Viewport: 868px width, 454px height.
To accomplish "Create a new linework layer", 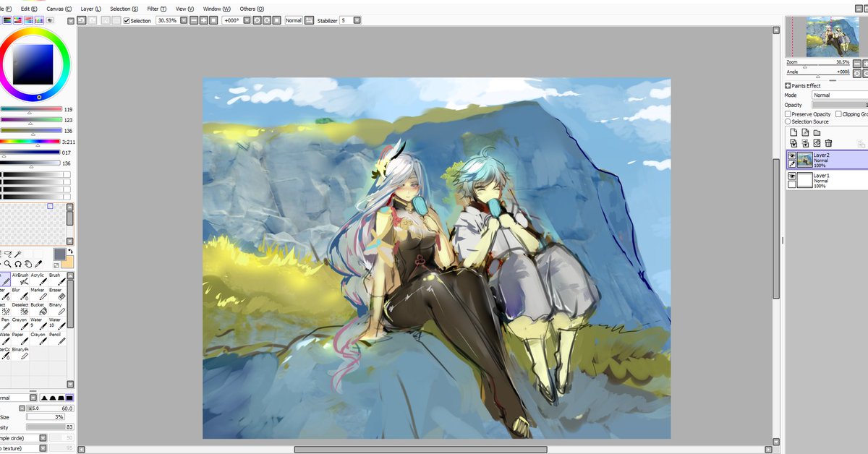I will point(805,133).
